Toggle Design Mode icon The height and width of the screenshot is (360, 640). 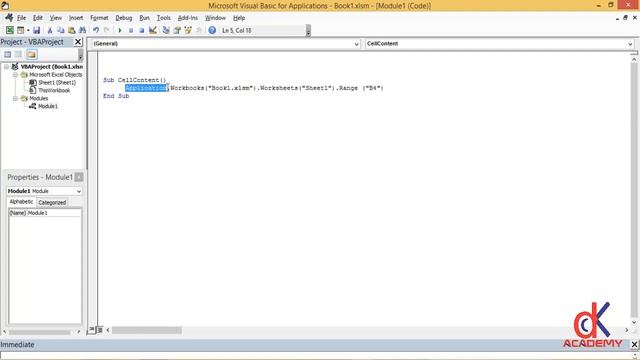153,30
